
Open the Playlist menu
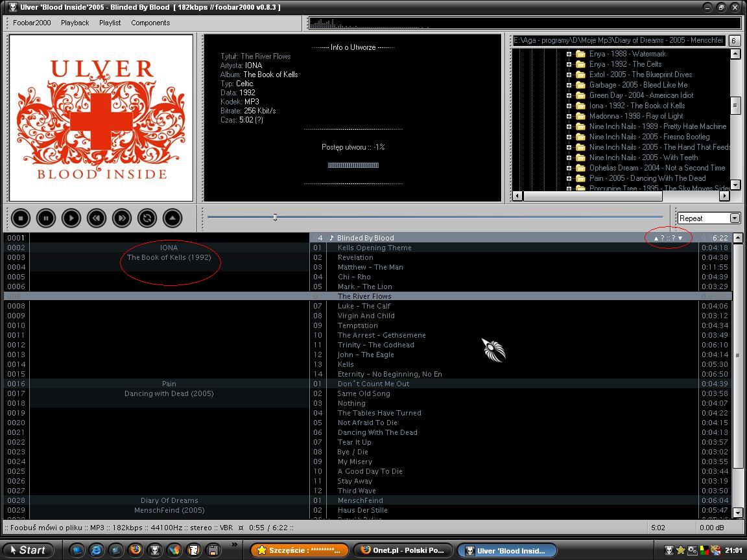pos(110,23)
